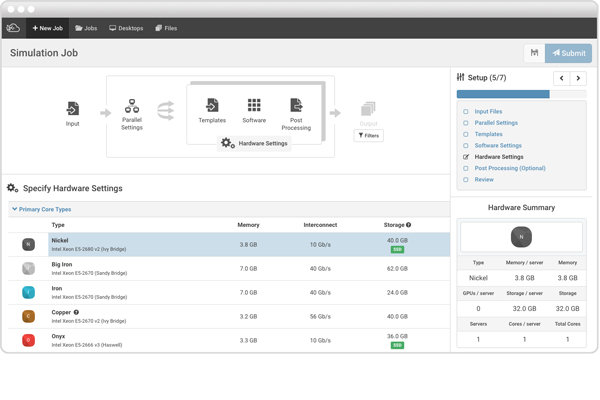The height and width of the screenshot is (400, 600).
Task: Click the SSD badge in Onyx row
Action: (397, 345)
